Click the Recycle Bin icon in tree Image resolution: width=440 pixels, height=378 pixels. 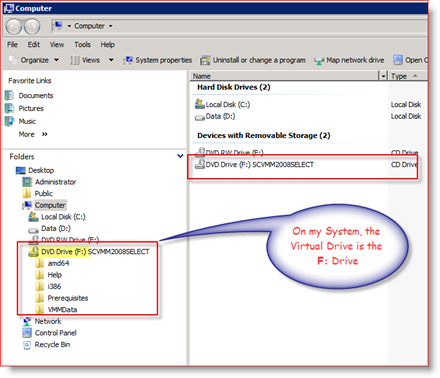(x=27, y=345)
